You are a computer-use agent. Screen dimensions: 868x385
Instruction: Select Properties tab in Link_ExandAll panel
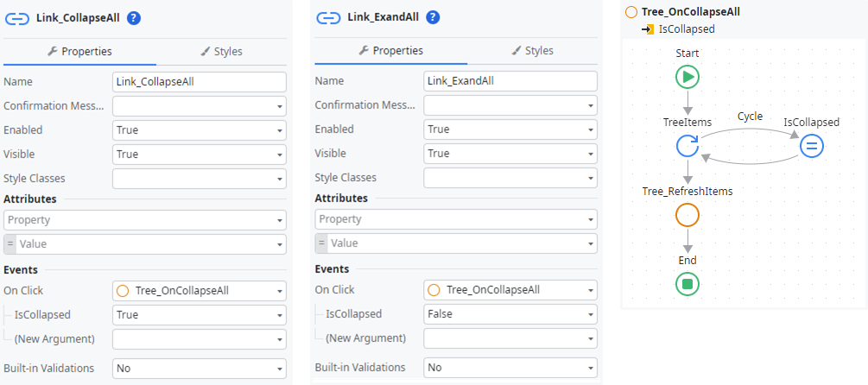pos(390,51)
